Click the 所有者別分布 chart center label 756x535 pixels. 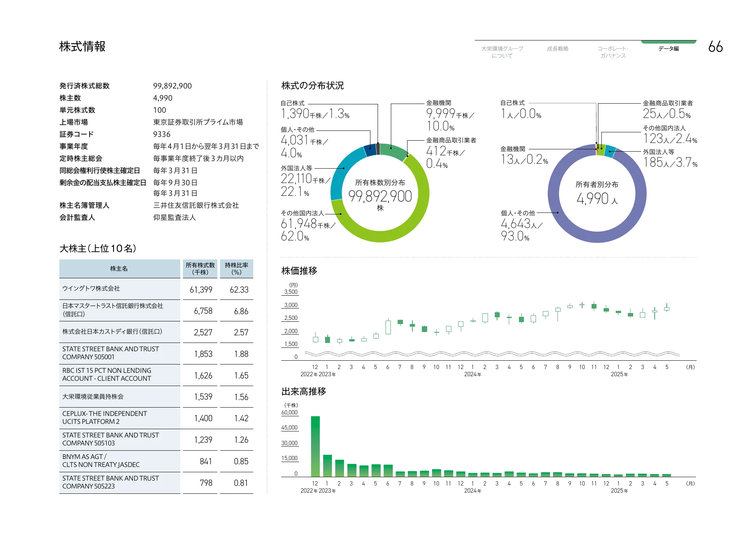[597, 185]
